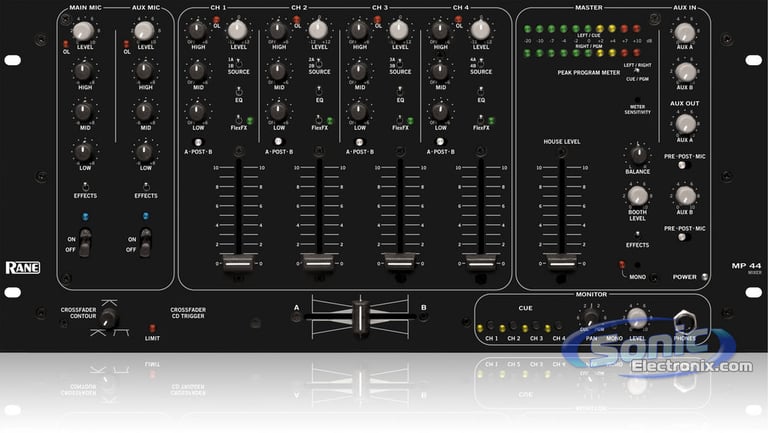Click the CH 1 fader handle
The width and height of the screenshot is (768, 433).
click(x=239, y=263)
